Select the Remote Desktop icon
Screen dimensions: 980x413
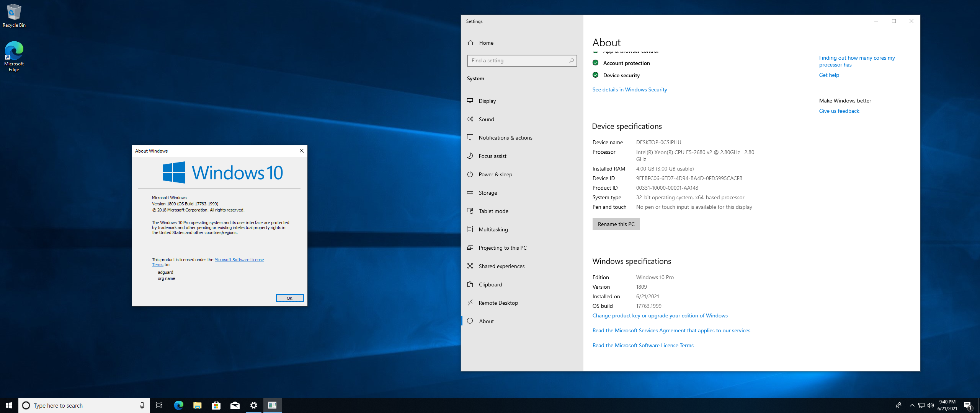(x=470, y=302)
